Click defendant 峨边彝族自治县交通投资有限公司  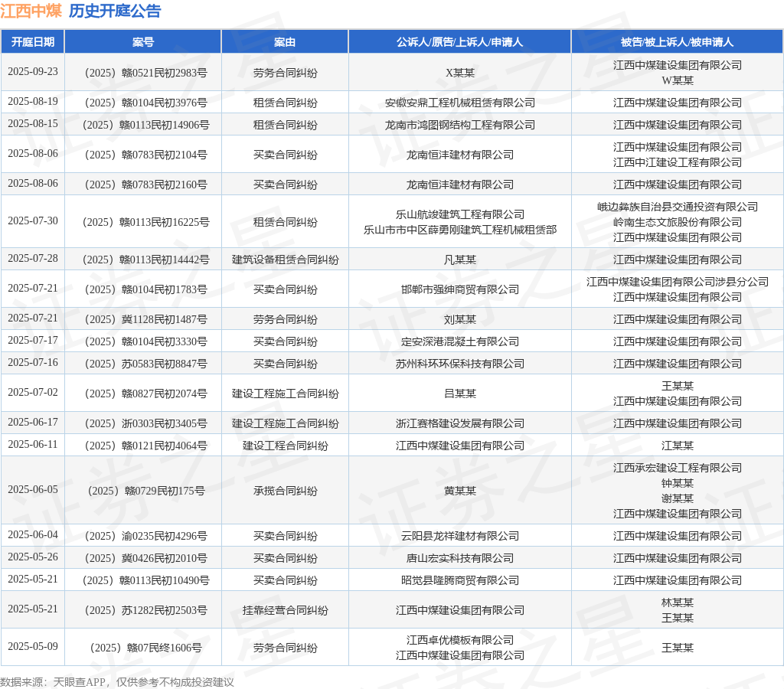(x=678, y=207)
